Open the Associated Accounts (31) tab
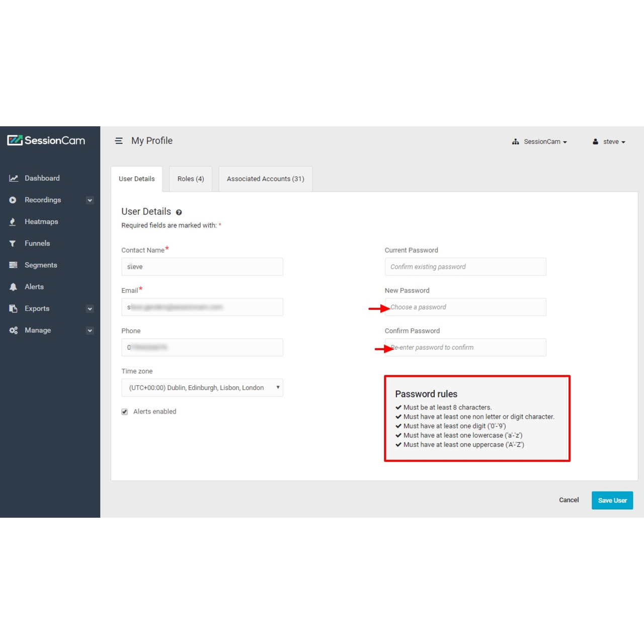Screen dimensions: 644x644 click(x=265, y=179)
